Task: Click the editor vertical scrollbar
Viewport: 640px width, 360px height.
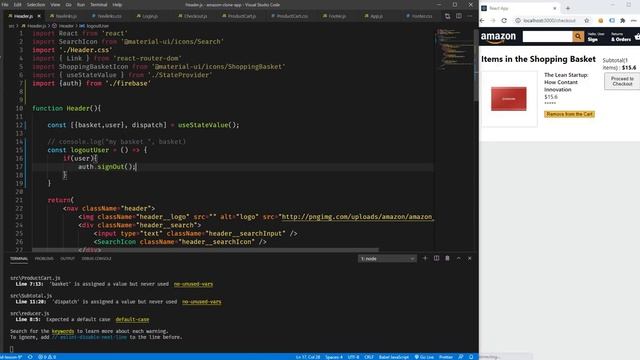Action: coord(476,65)
